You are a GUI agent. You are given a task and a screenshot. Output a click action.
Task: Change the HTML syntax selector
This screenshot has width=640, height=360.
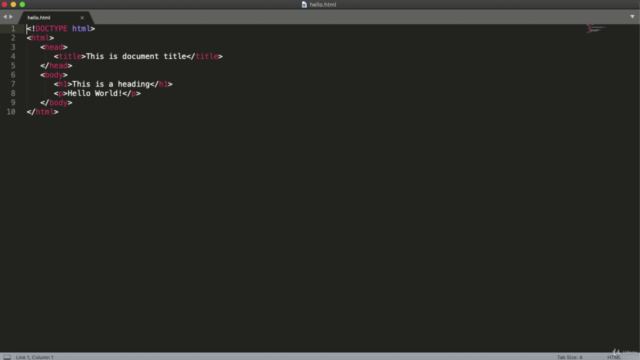(x=613, y=357)
